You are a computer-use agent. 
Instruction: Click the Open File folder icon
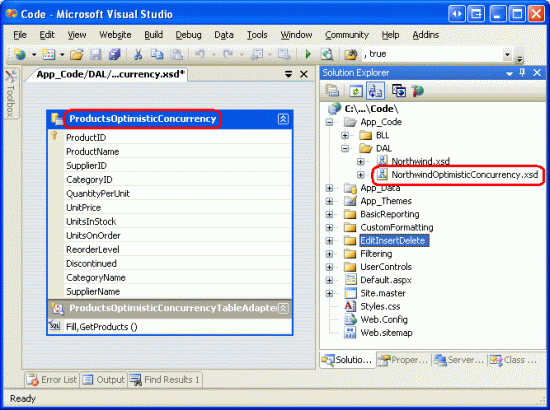pyautogui.click(x=76, y=54)
